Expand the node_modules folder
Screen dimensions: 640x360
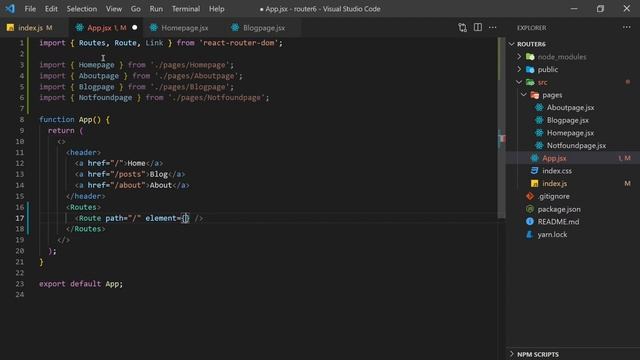(x=520, y=57)
